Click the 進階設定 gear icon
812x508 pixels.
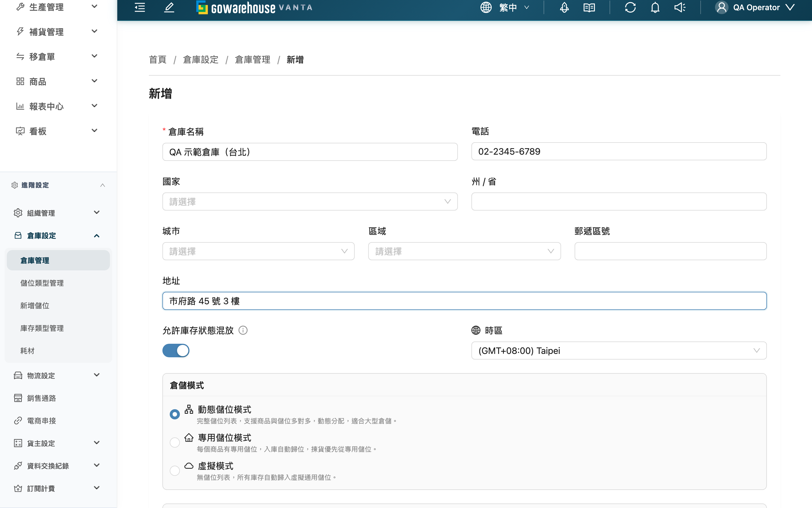(x=14, y=185)
